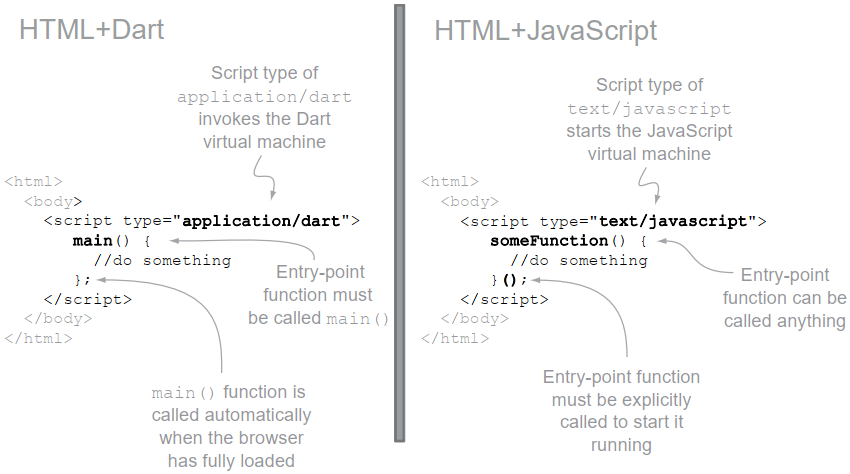Viewport: 850px width, 474px height.
Task: Select the gray "text/javascript" annotation text
Action: coord(649,109)
